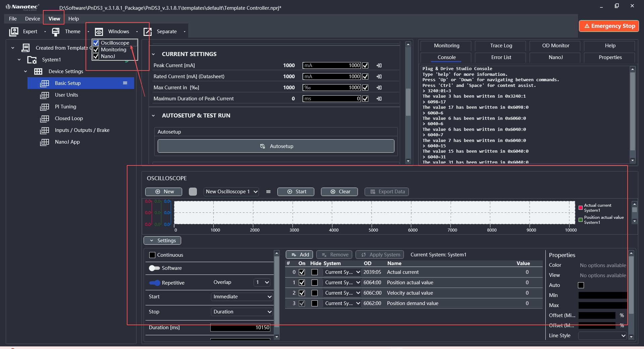Open the File menu
The height and width of the screenshot is (349, 644).
coord(13,19)
